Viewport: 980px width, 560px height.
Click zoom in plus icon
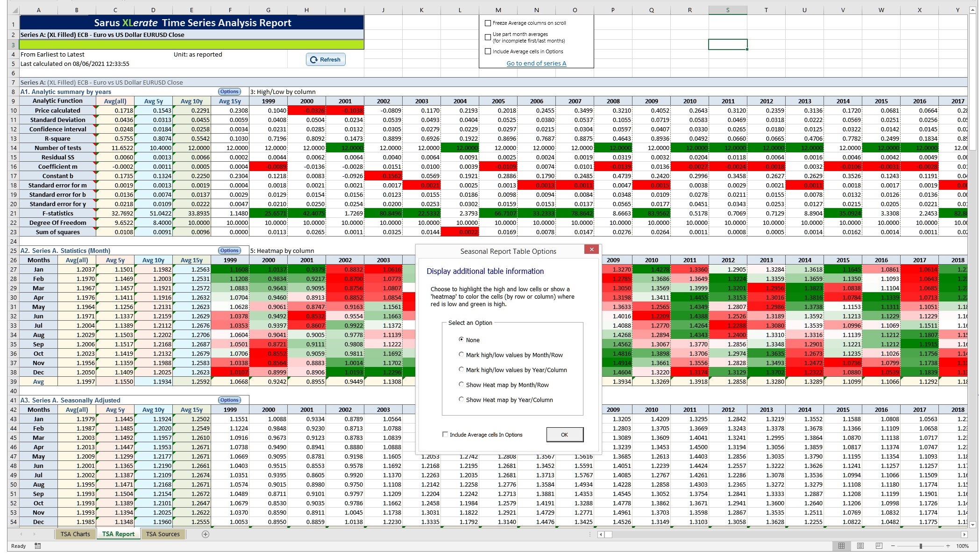pyautogui.click(x=948, y=546)
